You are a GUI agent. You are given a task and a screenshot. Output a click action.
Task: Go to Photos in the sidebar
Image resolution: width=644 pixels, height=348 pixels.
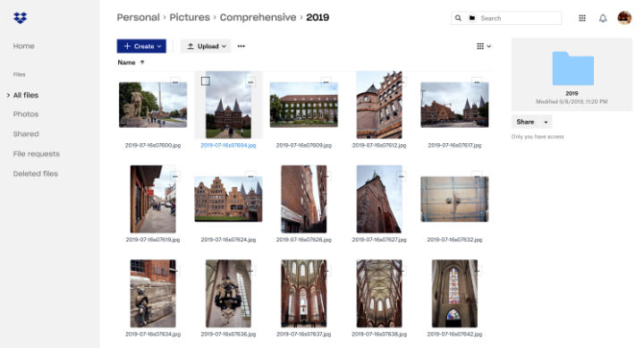(x=26, y=115)
